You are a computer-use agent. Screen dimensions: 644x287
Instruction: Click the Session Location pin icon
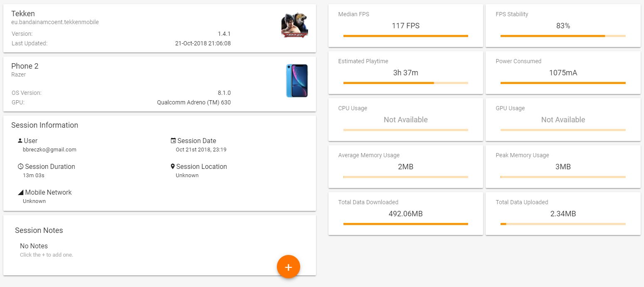pos(173,166)
